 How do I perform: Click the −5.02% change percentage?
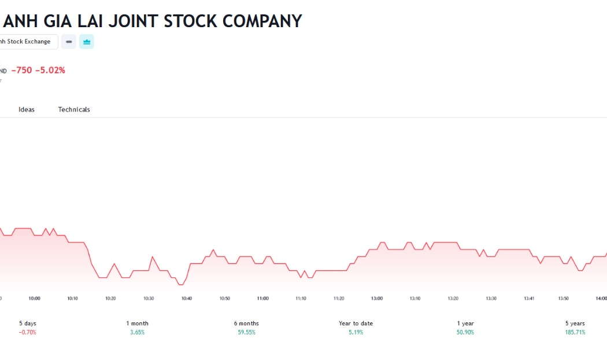point(50,70)
